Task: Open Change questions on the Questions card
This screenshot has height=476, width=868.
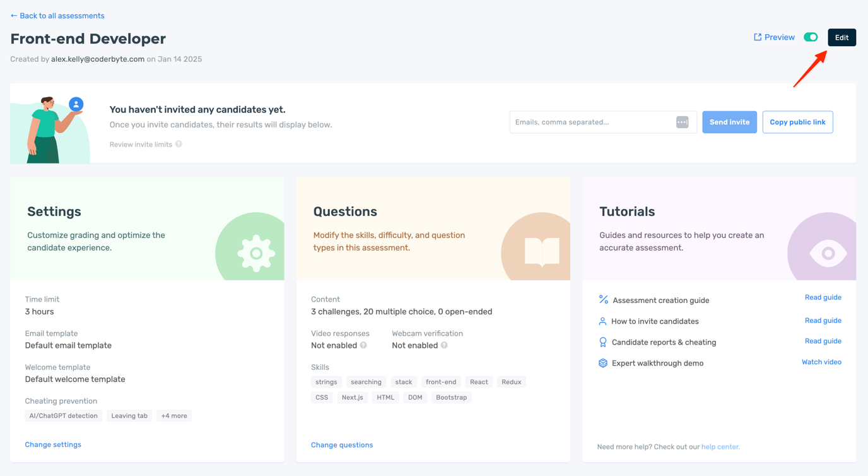Action: pyautogui.click(x=342, y=444)
